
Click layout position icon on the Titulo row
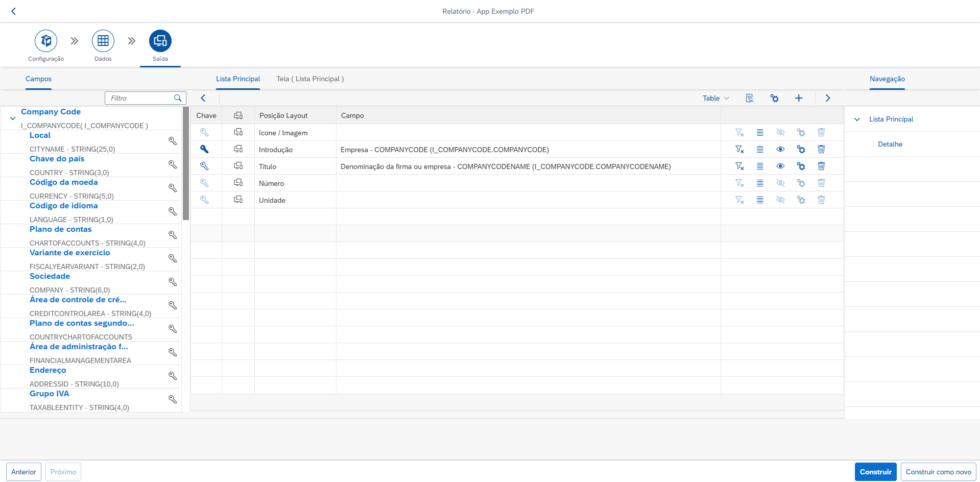point(238,166)
